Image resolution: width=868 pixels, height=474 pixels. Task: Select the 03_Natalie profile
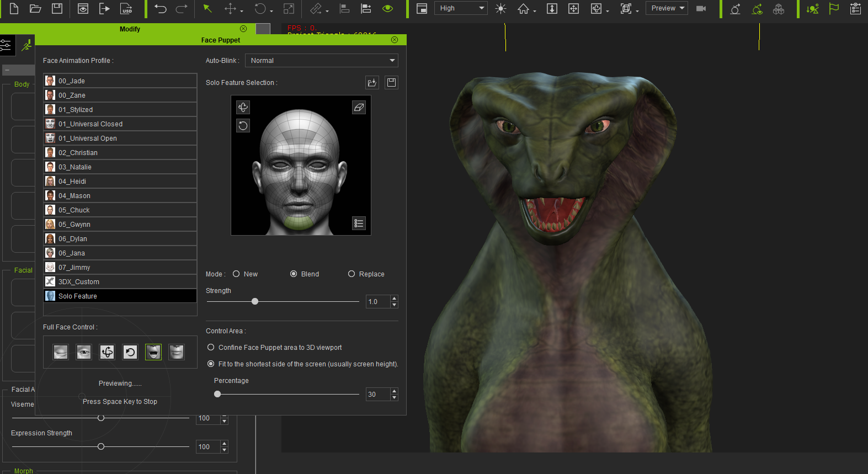coord(120,167)
